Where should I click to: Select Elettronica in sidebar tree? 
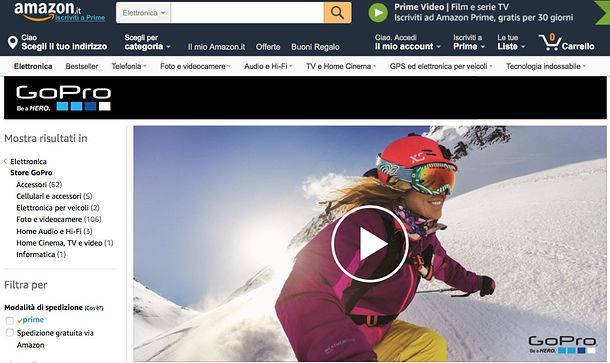pos(28,161)
